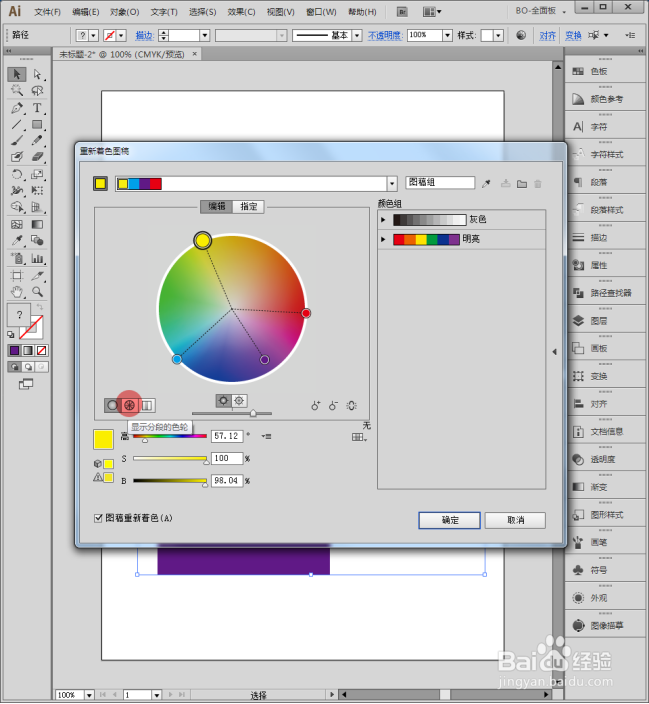649x704 pixels.
Task: Click the saturation S slider
Action: click(x=171, y=459)
